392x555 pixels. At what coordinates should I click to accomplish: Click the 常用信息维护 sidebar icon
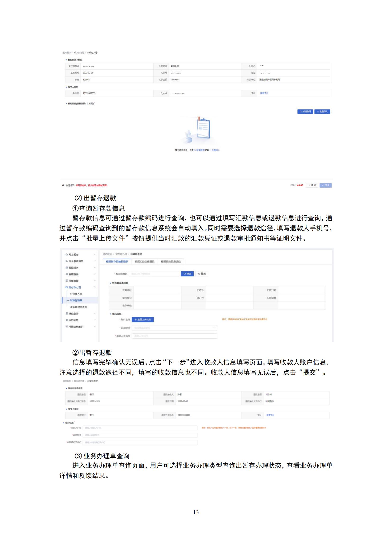tap(67, 326)
